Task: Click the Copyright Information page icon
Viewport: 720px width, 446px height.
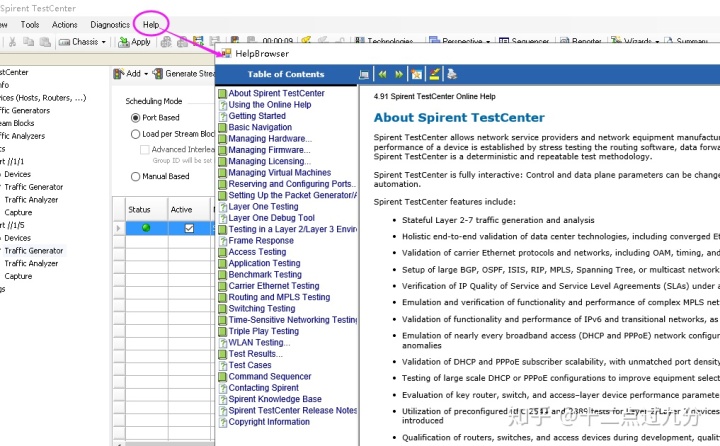Action: click(x=223, y=422)
